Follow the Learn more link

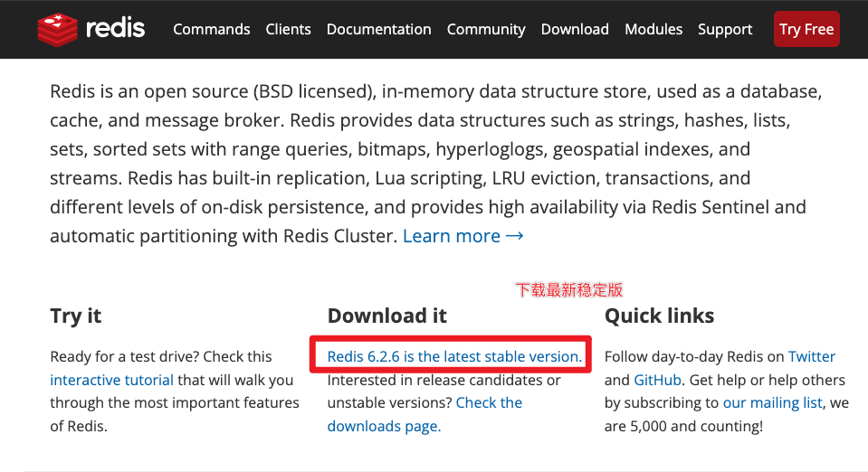451,236
